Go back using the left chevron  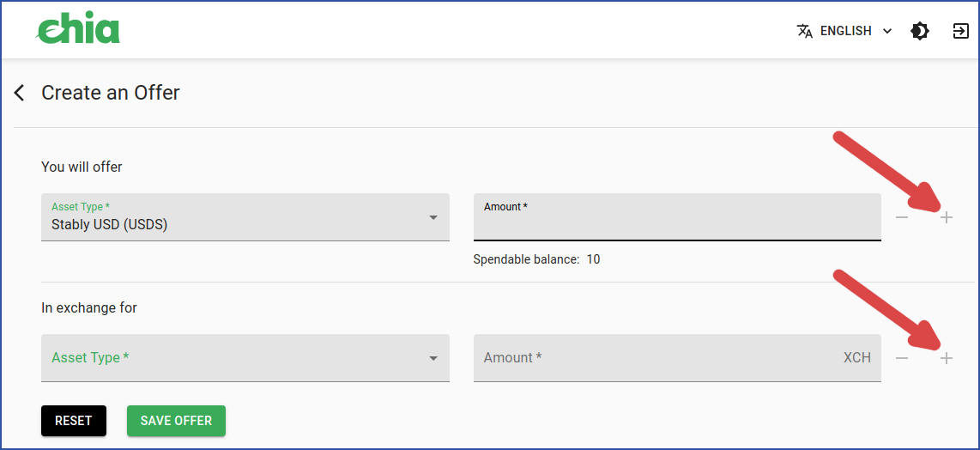tap(20, 93)
